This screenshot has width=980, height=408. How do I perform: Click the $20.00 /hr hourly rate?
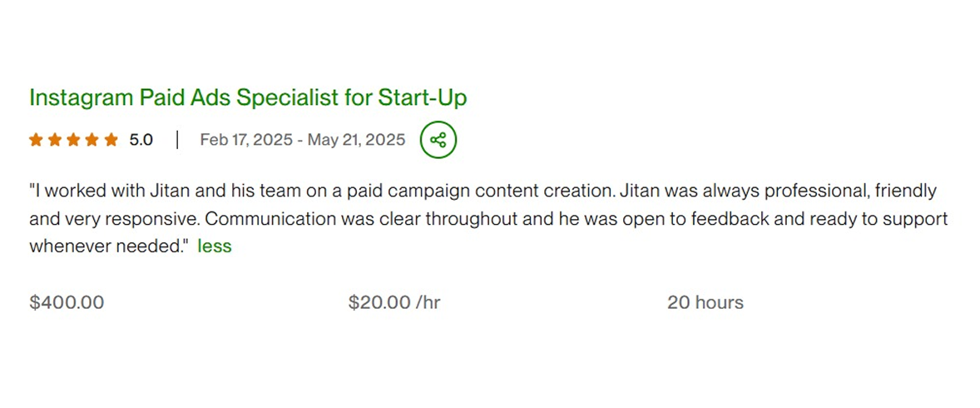coord(394,302)
